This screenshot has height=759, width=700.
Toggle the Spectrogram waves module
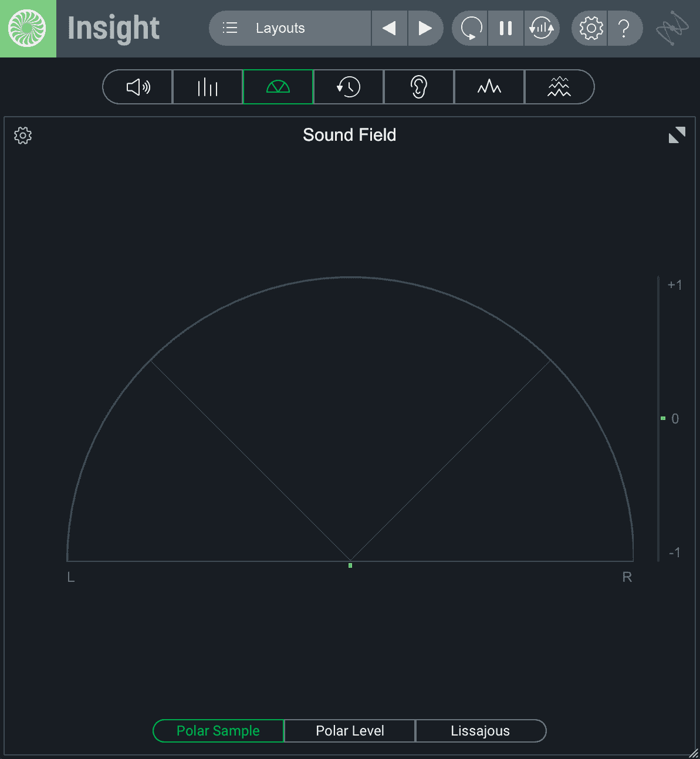559,87
